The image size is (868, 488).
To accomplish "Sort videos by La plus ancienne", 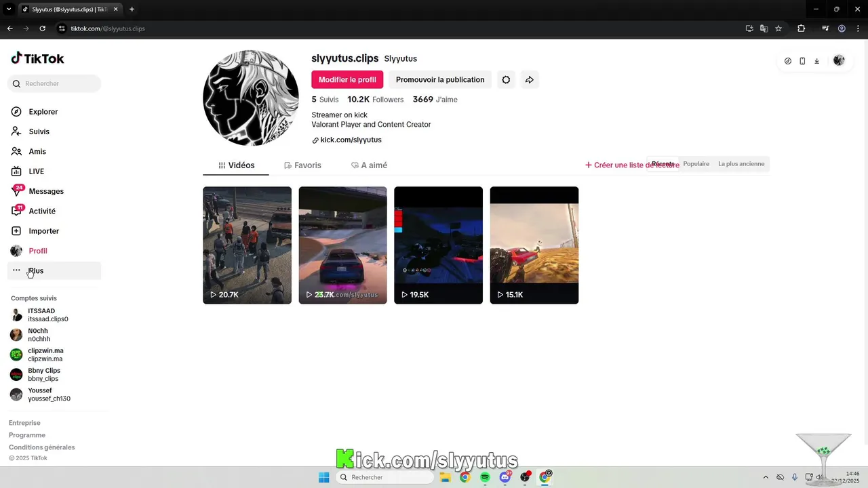I will tap(741, 164).
